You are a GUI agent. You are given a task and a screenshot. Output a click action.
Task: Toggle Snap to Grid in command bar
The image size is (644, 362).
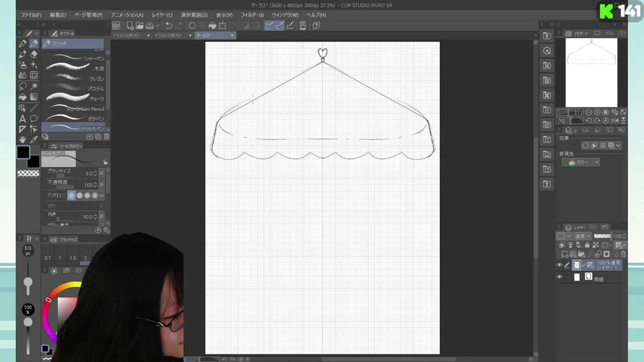pos(290,26)
